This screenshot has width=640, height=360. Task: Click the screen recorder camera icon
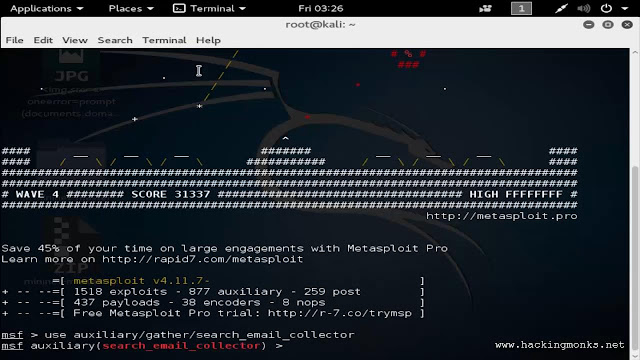pyautogui.click(x=485, y=9)
